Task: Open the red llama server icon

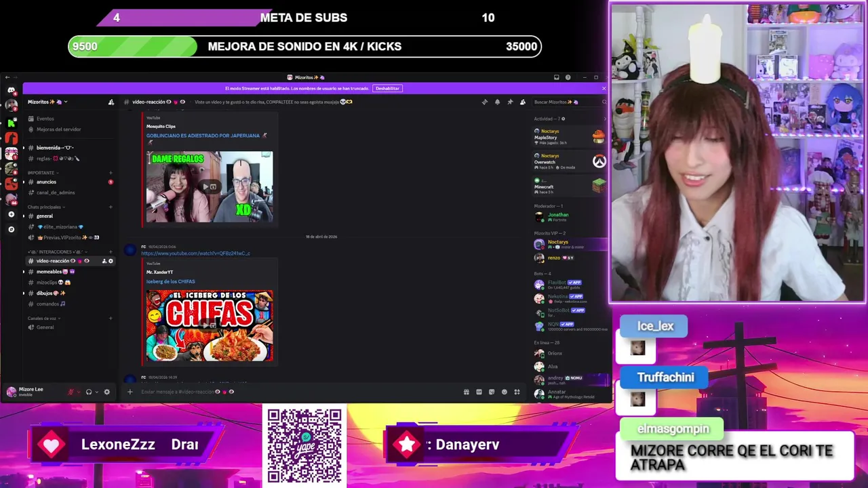Action: tap(11, 138)
